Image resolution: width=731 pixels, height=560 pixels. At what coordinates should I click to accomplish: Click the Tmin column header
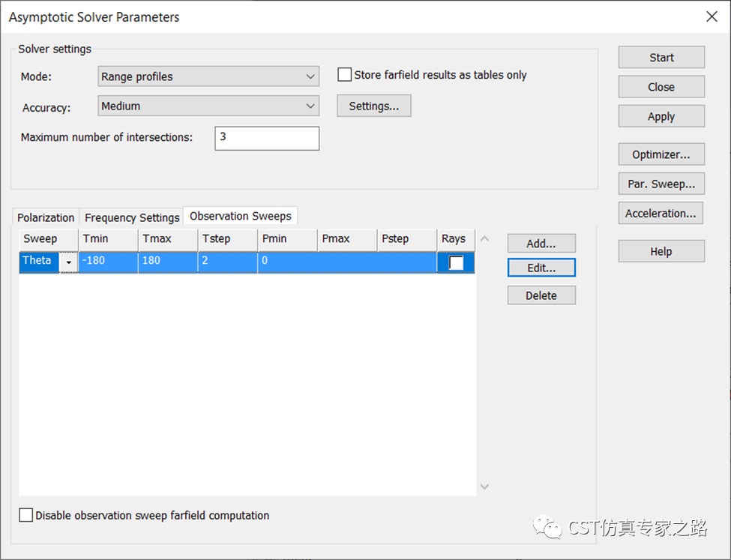[x=108, y=240]
